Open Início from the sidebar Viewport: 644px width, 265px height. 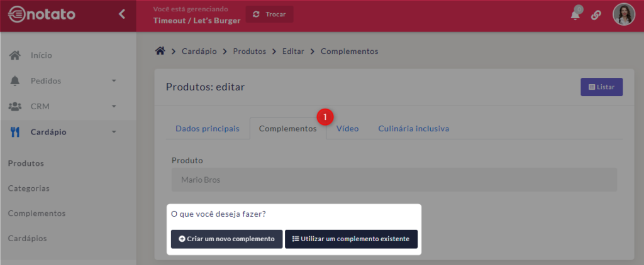click(x=41, y=55)
